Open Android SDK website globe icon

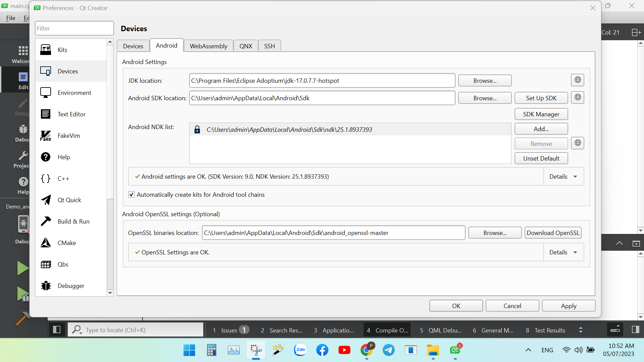click(577, 97)
